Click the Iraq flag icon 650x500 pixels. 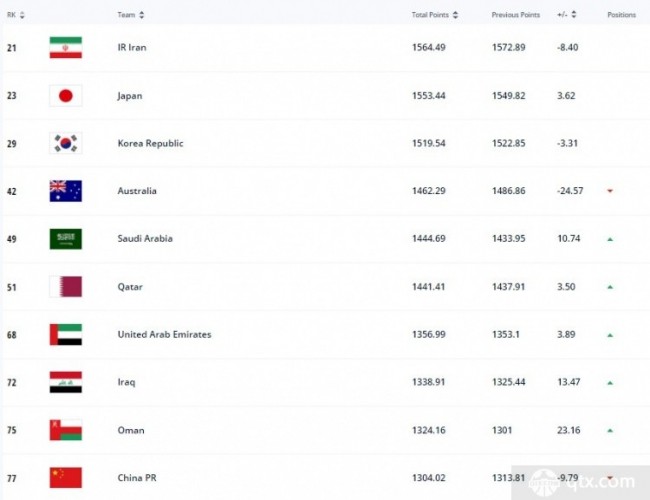(66, 382)
